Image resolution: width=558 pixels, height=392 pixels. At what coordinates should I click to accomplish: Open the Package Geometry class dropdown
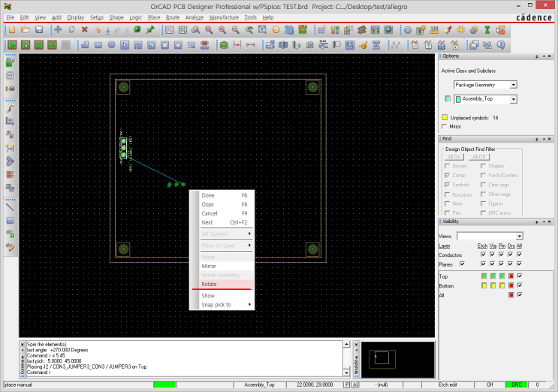(513, 85)
